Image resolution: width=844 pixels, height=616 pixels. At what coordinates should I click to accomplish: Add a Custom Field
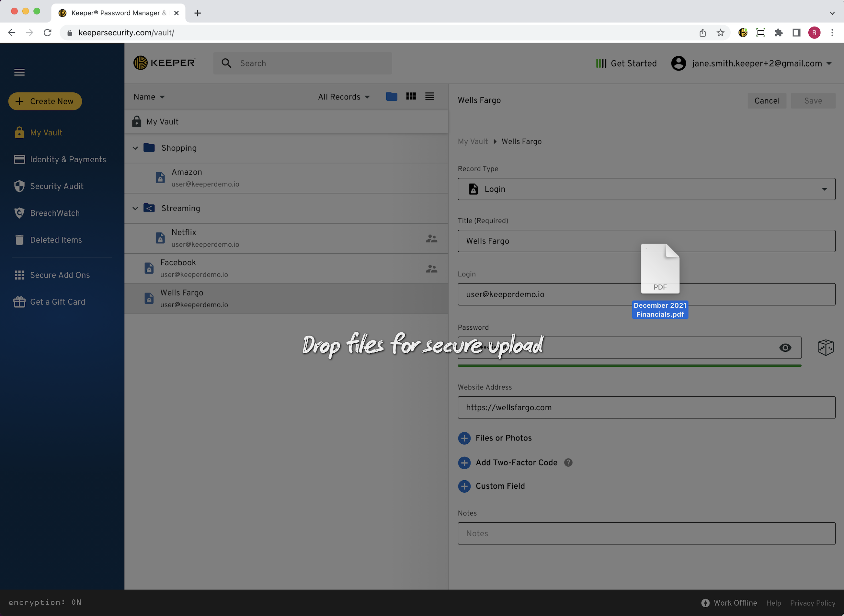(491, 486)
